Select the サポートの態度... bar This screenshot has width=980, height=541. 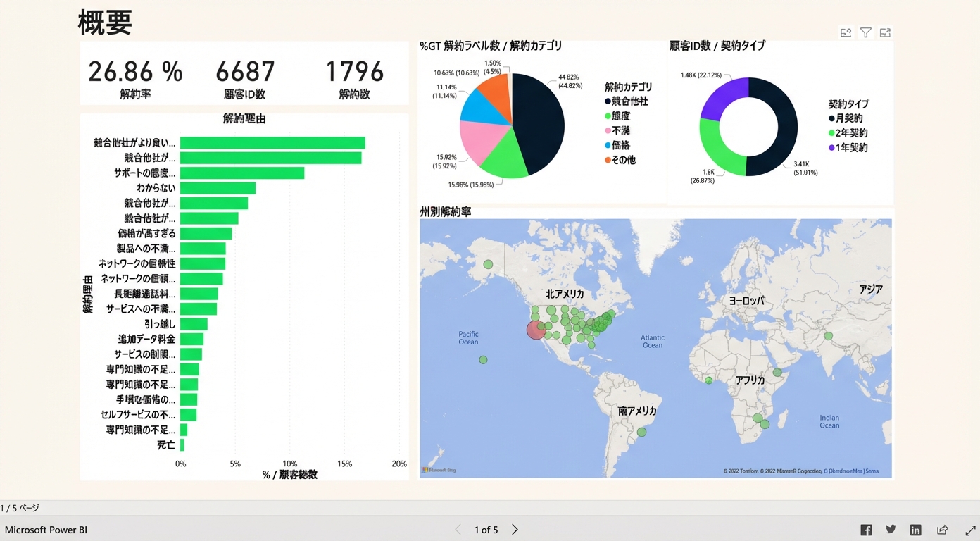click(242, 173)
